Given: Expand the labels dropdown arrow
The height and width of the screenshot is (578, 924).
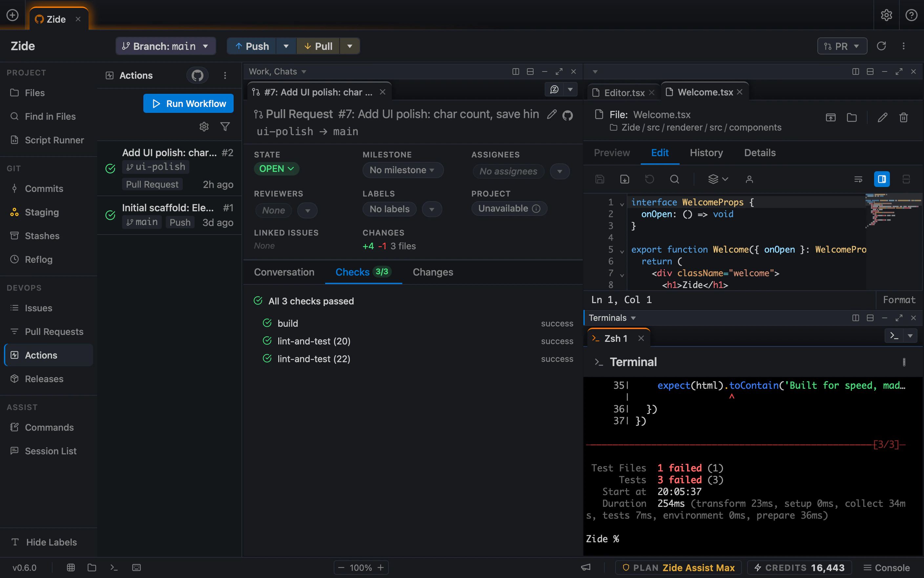Looking at the screenshot, I should 431,209.
